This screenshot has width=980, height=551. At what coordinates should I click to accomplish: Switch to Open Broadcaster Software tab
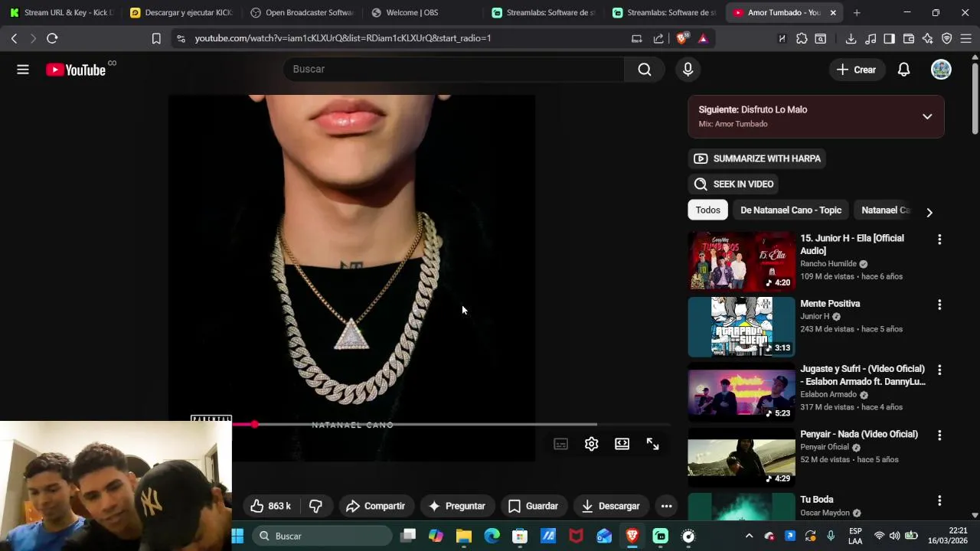tap(301, 12)
